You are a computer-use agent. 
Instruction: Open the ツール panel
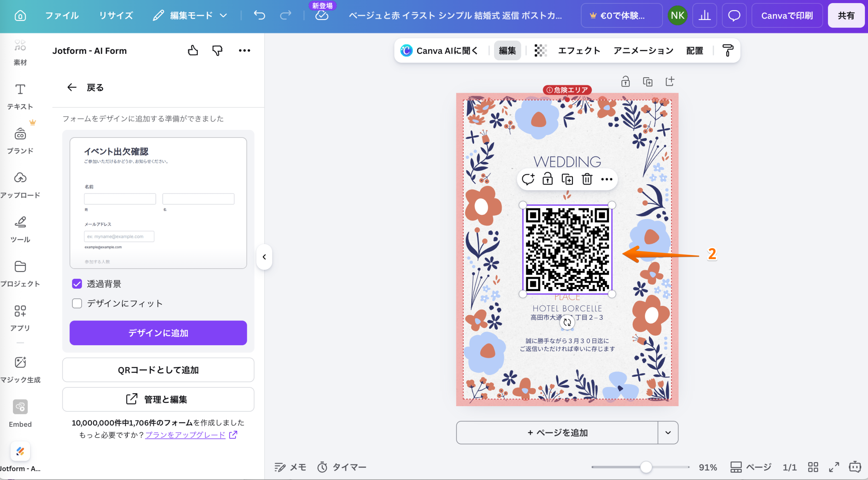[20, 230]
